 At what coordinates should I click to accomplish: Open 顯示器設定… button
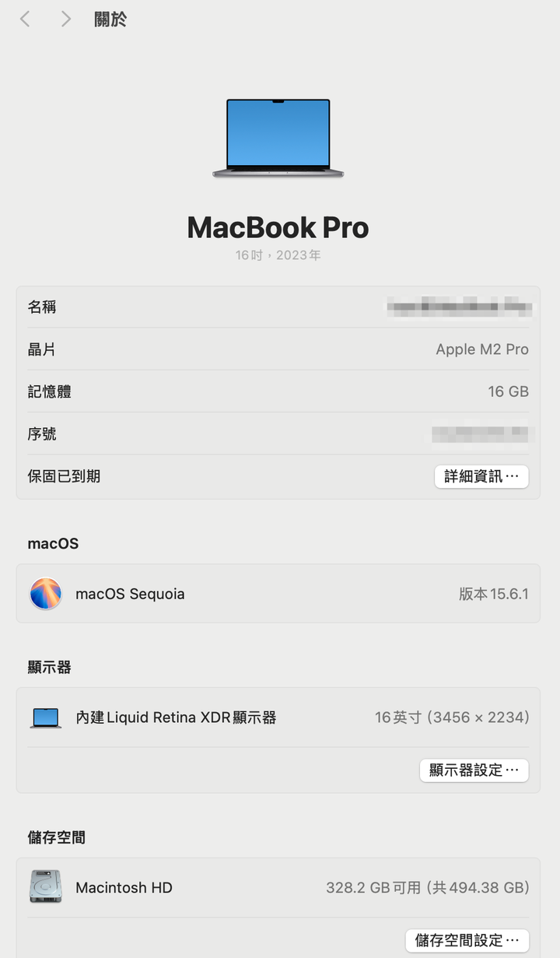(x=474, y=770)
